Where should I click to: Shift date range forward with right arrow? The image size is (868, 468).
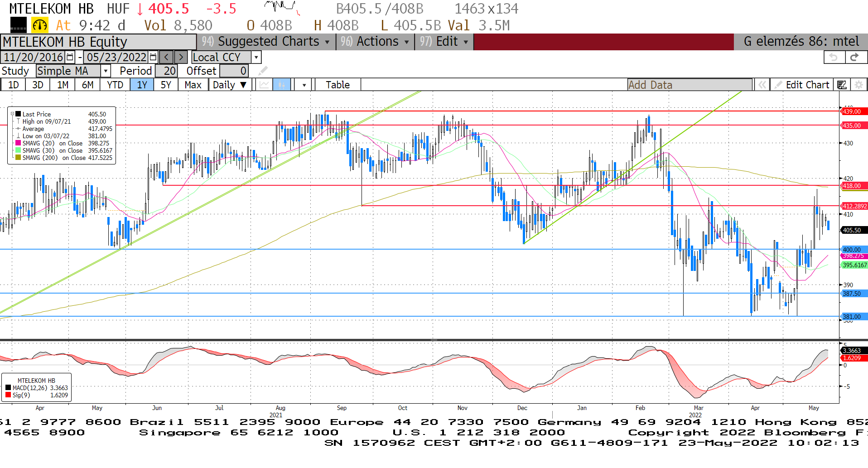point(181,57)
